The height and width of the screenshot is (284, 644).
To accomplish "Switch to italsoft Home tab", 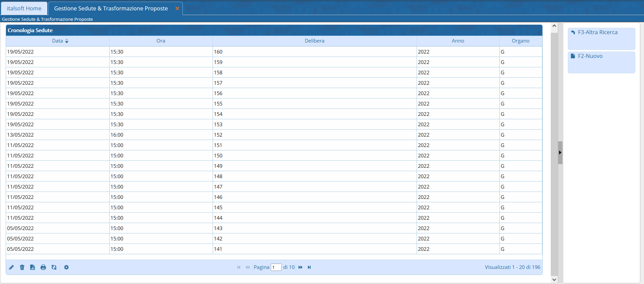I will click(x=24, y=8).
